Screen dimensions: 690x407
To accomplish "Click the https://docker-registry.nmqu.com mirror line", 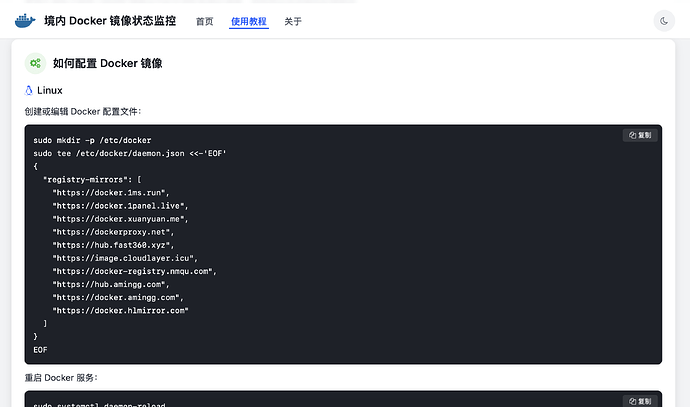I will tap(135, 271).
